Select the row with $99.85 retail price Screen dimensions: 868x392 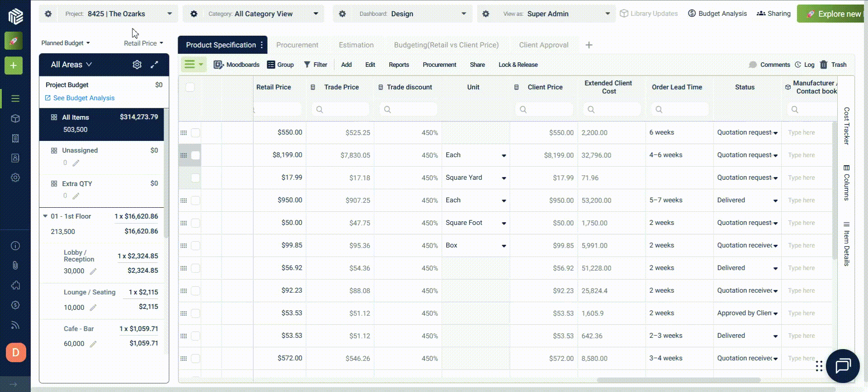195,246
